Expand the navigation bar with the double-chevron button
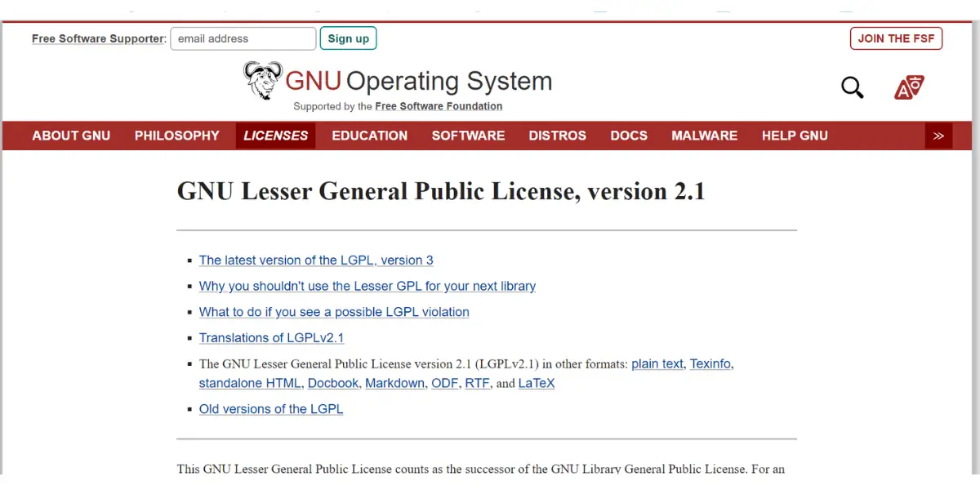Image resolution: width=980 pixels, height=490 pixels. tap(938, 136)
